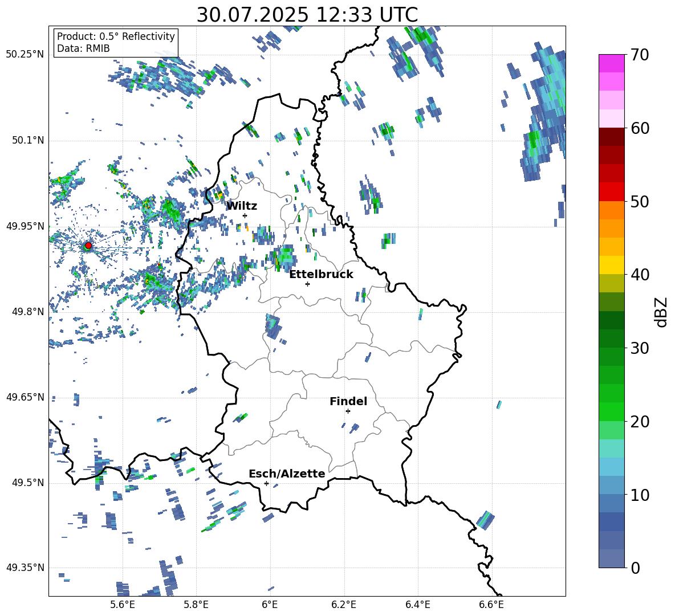Click the latitude label 50.1°N

pos(28,140)
